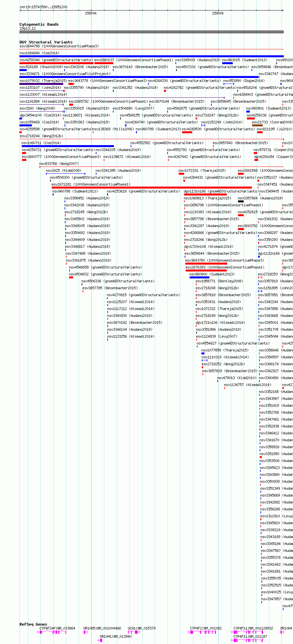Select the red bar of dgv1131n166
The height and width of the screenshot is (644, 293).
(205, 194)
